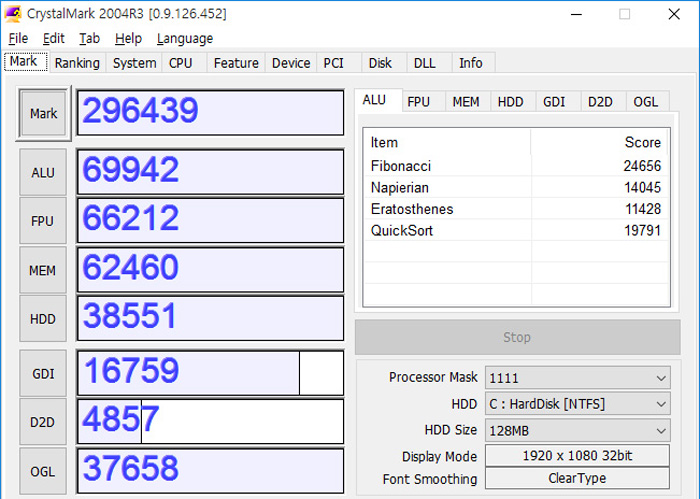Expand the HDD Size dropdown
Screen dimensions: 700x499
[578, 430]
